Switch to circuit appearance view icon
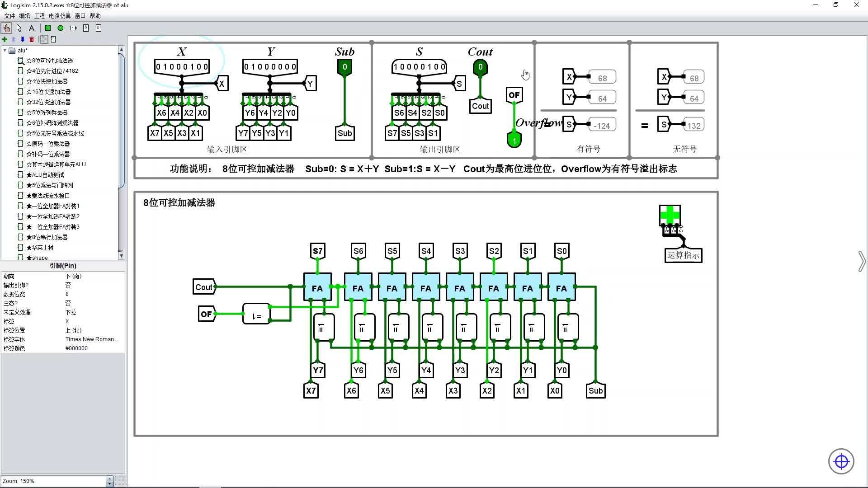This screenshot has width=868, height=488. coord(53,39)
